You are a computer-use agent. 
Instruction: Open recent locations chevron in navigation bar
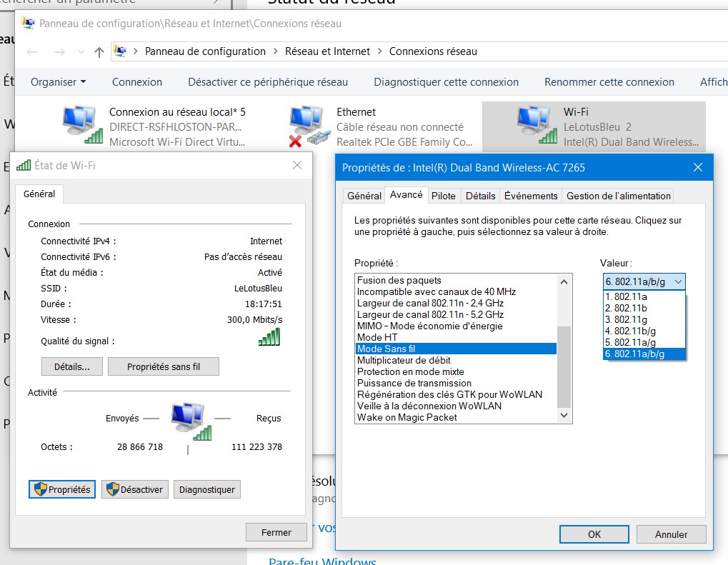point(80,51)
